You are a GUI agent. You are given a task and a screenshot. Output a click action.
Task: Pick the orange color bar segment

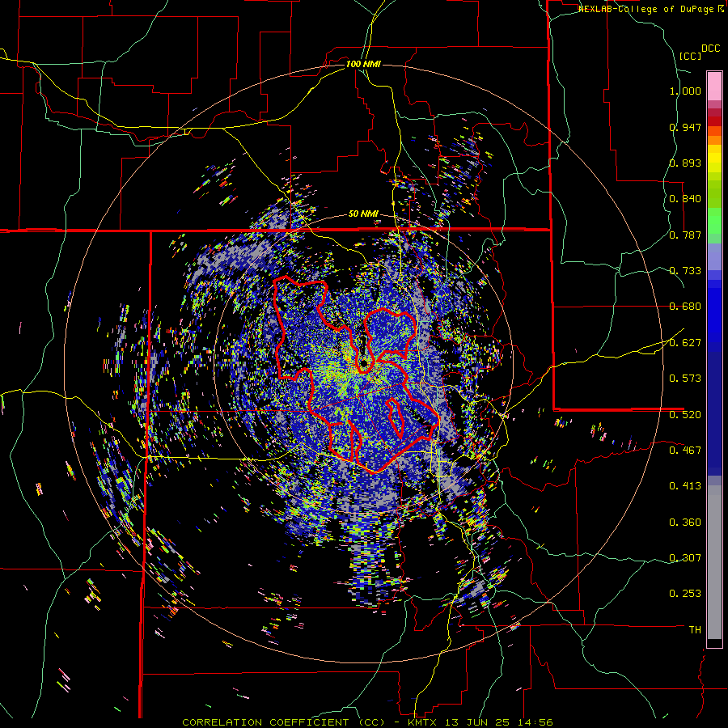click(x=714, y=140)
